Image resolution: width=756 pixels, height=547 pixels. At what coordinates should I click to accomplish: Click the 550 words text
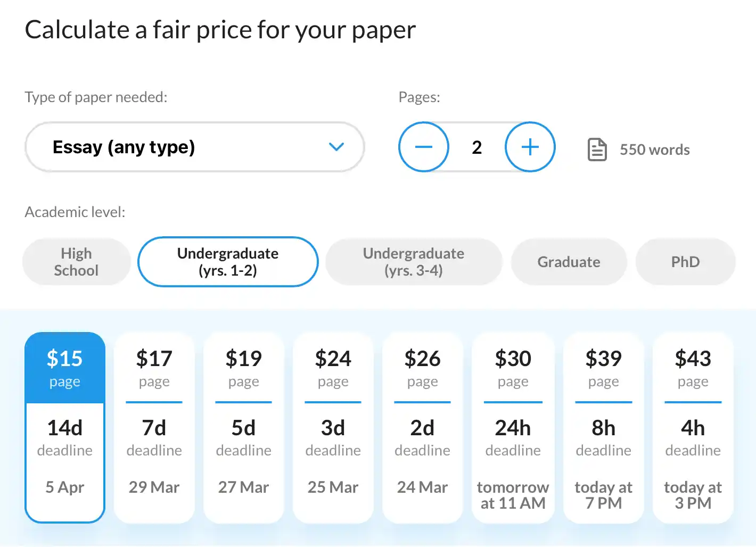(x=655, y=150)
